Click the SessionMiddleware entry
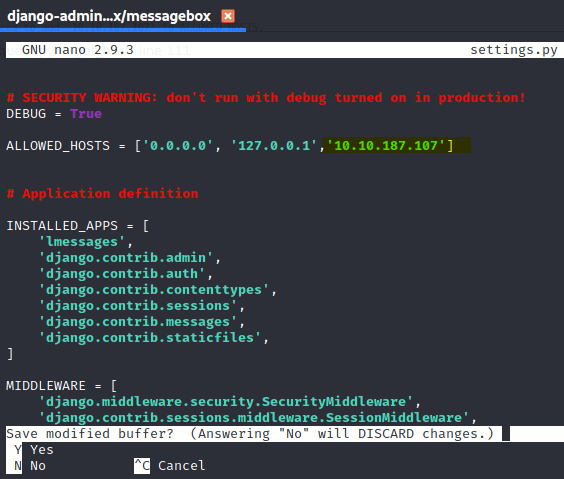The height and width of the screenshot is (479, 564). (x=254, y=418)
